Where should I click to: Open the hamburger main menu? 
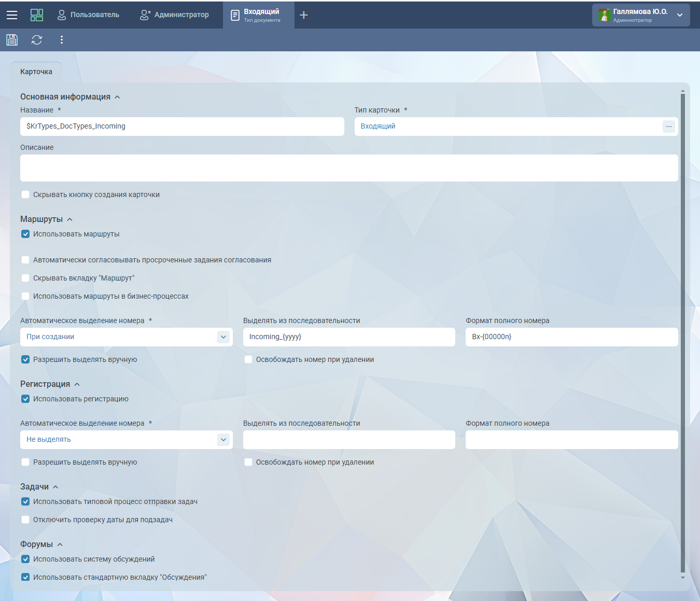pyautogui.click(x=12, y=15)
